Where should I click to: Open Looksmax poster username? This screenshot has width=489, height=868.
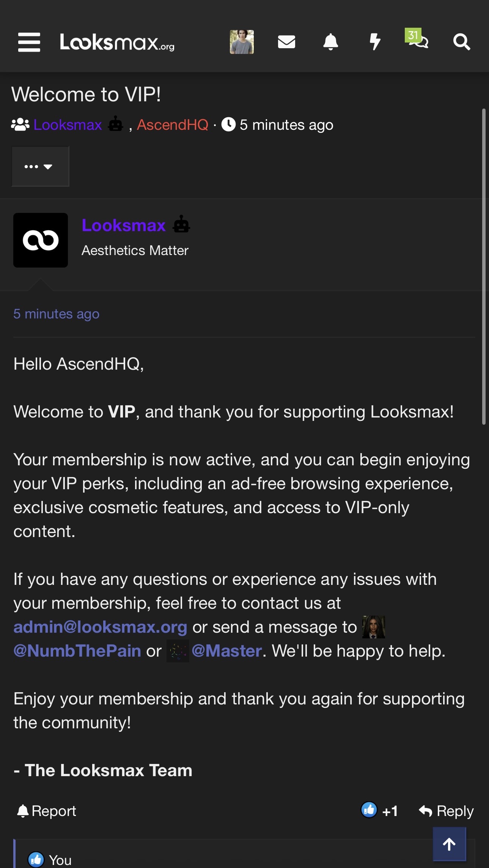click(124, 225)
